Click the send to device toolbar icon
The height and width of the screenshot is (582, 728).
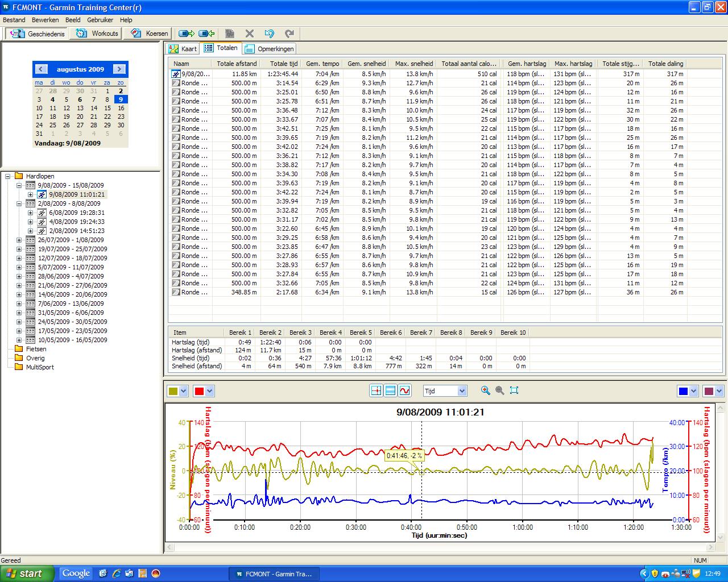(x=187, y=34)
